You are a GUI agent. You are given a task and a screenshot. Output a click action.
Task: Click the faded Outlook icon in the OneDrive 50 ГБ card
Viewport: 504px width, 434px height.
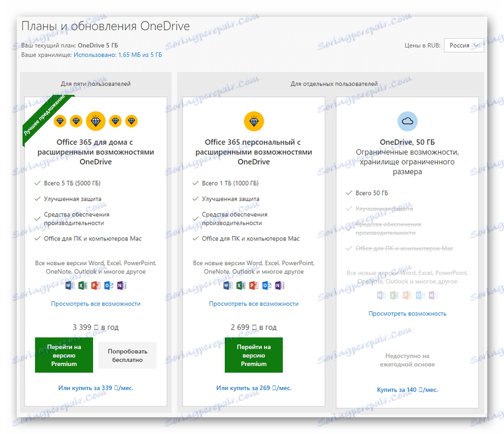[420, 295]
